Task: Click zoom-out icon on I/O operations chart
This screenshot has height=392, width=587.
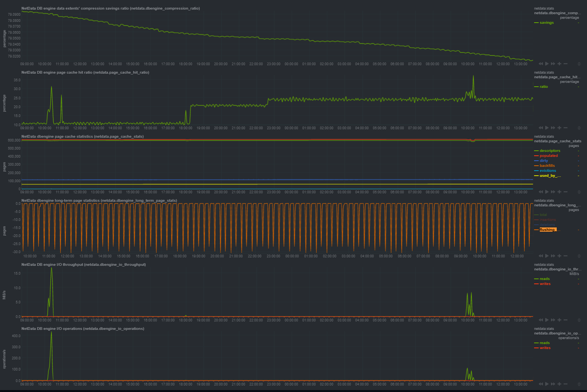Action: [x=566, y=384]
